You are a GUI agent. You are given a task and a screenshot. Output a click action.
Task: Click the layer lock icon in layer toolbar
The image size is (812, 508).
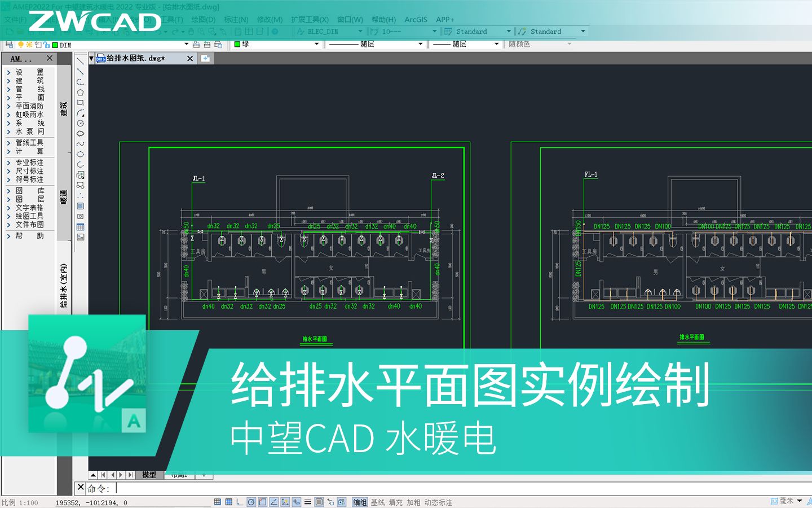(46, 44)
